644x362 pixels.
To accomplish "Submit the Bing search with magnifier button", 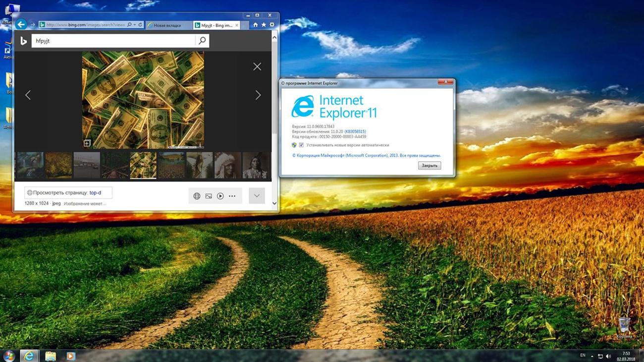I will click(202, 41).
